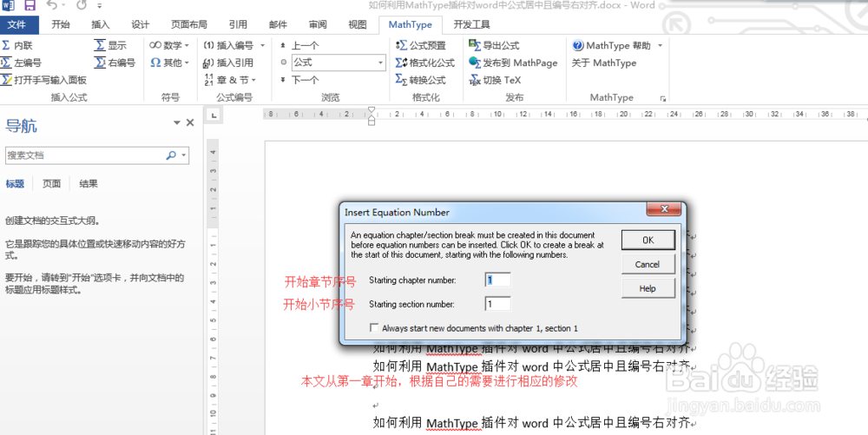The width and height of the screenshot is (868, 435).
Task: Click 切换 TeX toggle
Action: [495, 80]
